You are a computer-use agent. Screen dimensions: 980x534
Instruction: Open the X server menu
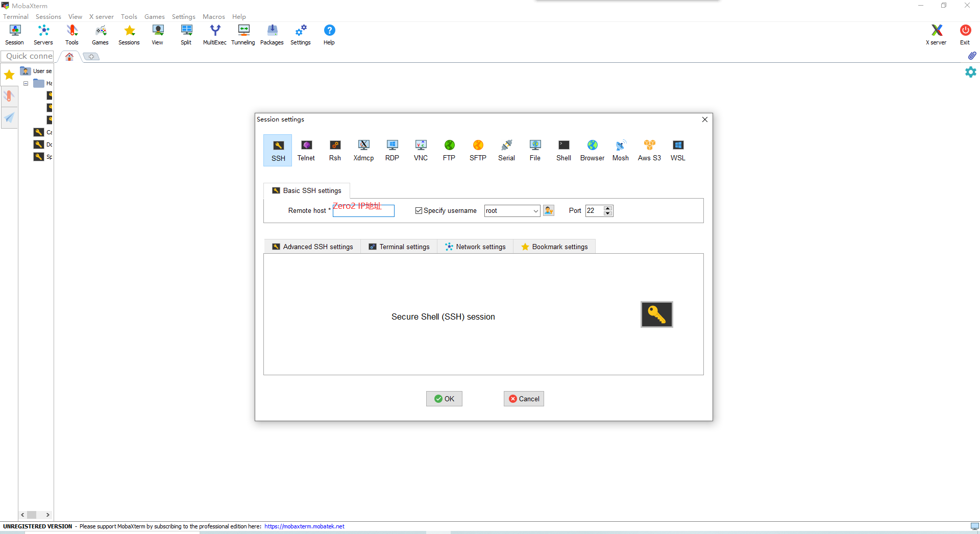pos(102,16)
